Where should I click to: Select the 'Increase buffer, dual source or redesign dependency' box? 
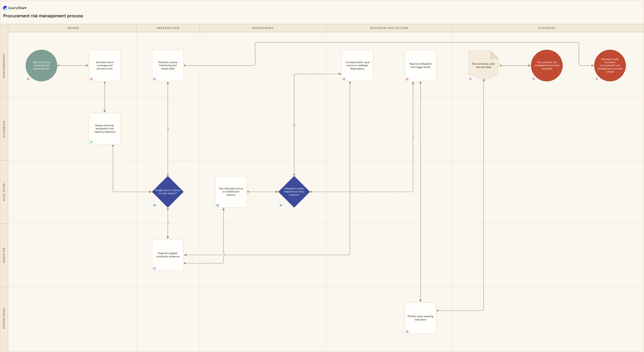pyautogui.click(x=357, y=66)
